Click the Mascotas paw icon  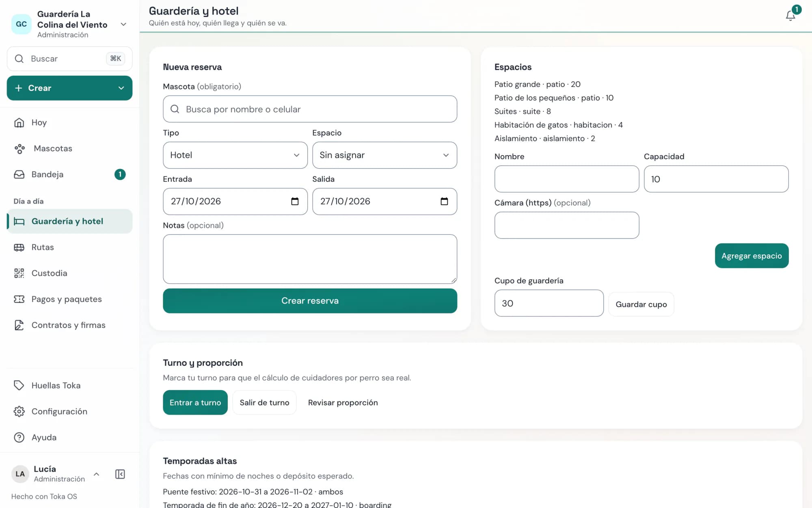(x=19, y=148)
